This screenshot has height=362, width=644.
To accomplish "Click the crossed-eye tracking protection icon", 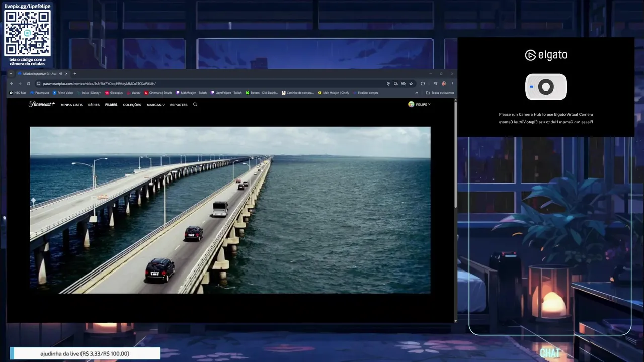I will [x=404, y=84].
